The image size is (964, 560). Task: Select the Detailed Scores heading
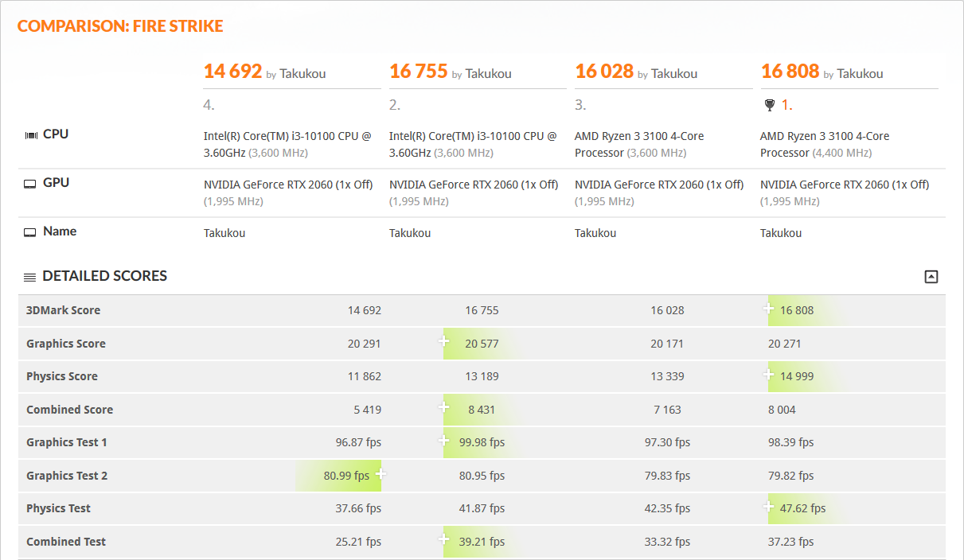(x=104, y=276)
